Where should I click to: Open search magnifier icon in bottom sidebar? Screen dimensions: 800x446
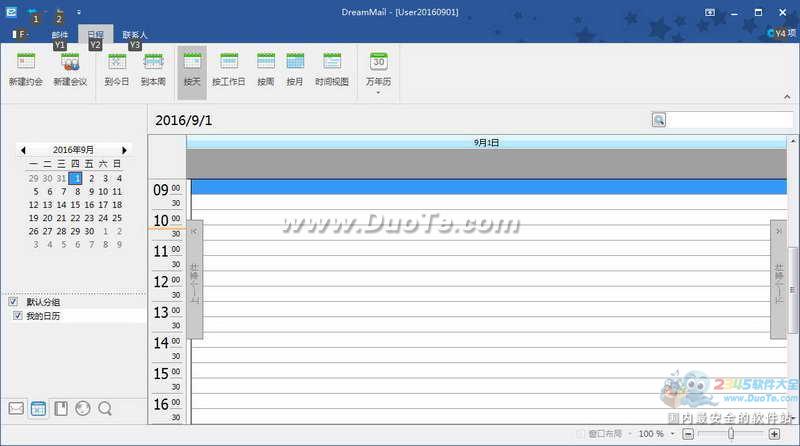105,408
